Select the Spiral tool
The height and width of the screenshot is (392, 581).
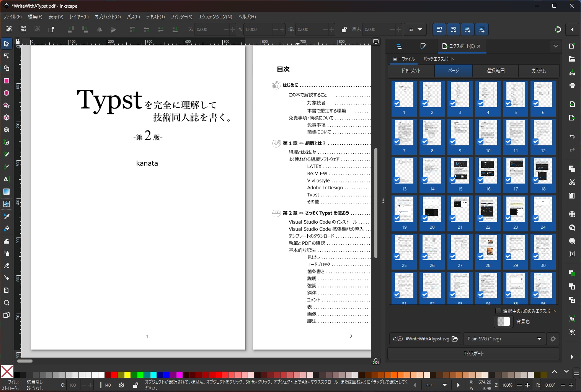click(7, 130)
